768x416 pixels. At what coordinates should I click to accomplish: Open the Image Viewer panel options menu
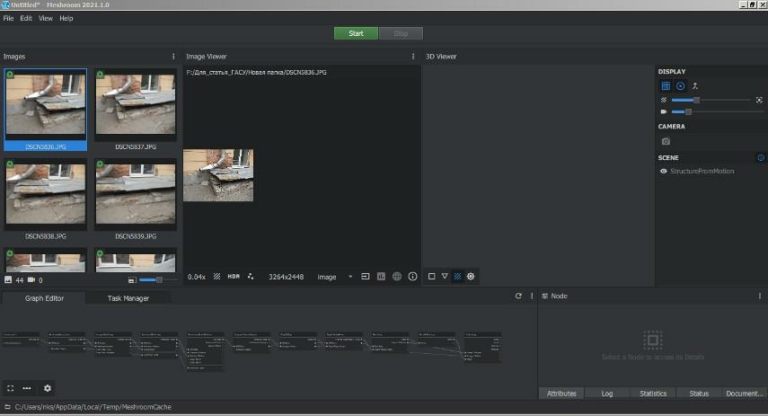pos(413,56)
